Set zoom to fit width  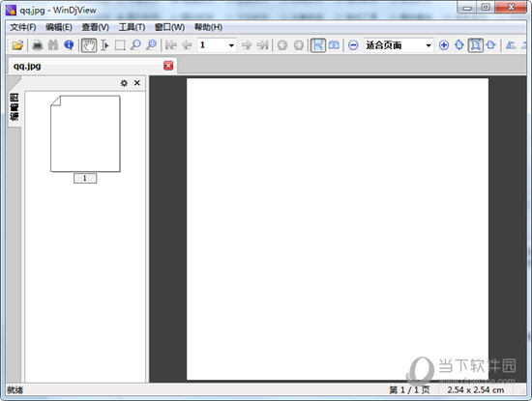pos(491,45)
